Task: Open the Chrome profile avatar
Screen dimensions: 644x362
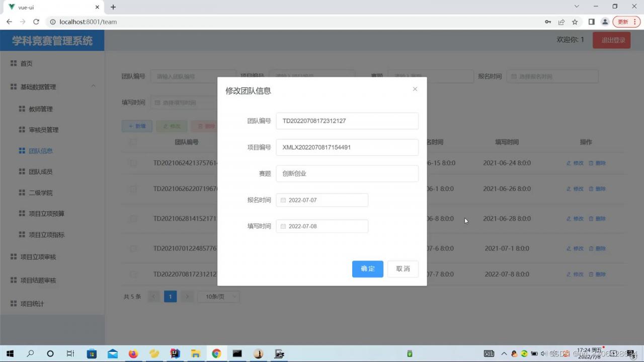Action: 605,22
